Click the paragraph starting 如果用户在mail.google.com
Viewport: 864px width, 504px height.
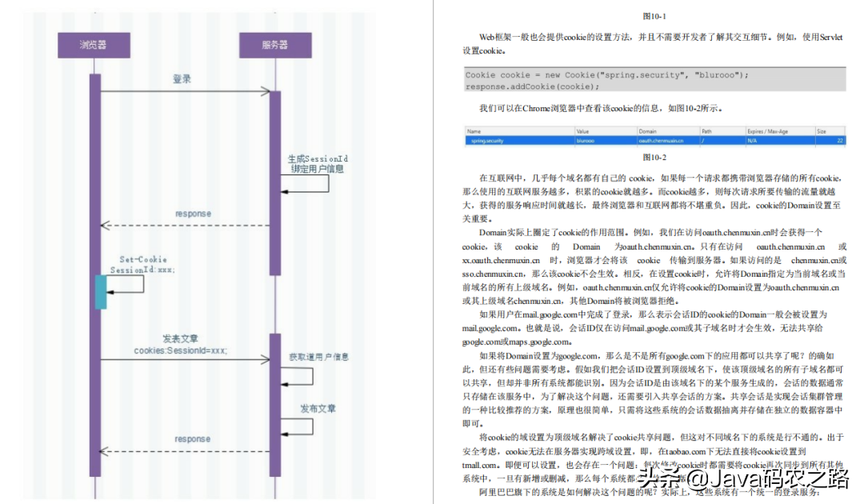click(x=645, y=328)
